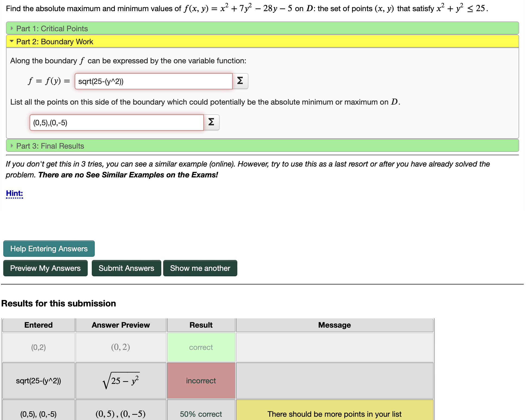
Task: Click the boundary points input field
Action: tap(117, 123)
